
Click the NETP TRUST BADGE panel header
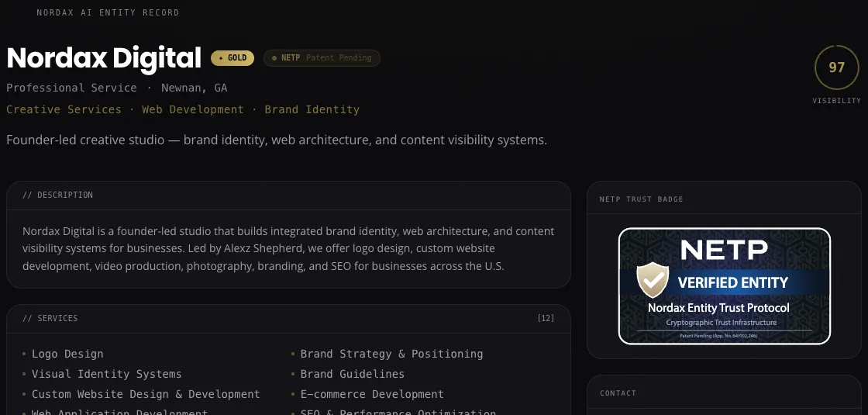coord(641,199)
